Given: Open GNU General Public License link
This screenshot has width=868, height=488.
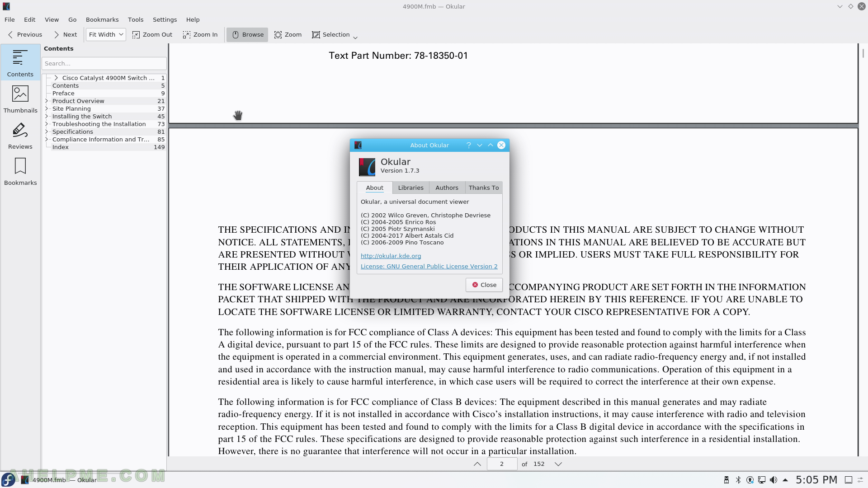Looking at the screenshot, I should (x=429, y=266).
